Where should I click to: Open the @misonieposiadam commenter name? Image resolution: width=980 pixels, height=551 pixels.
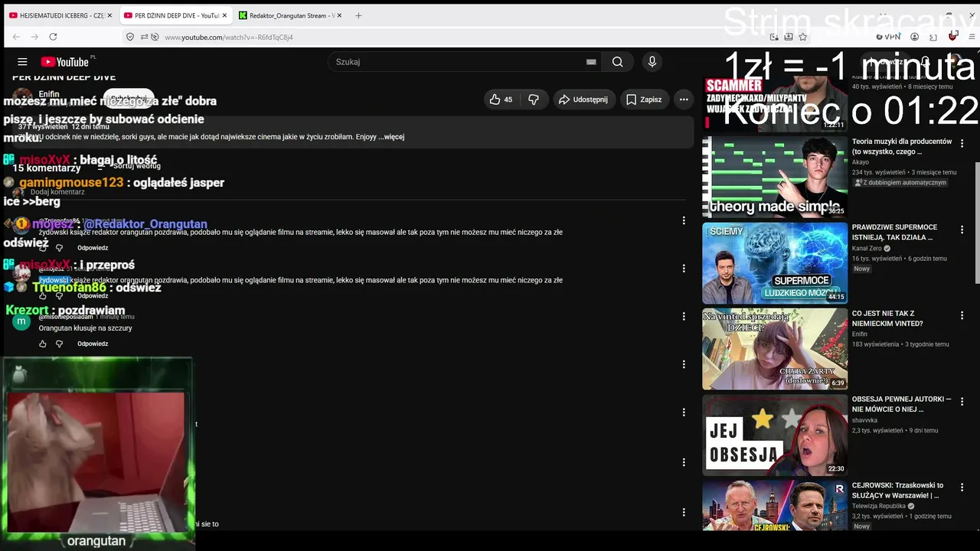[x=66, y=316]
